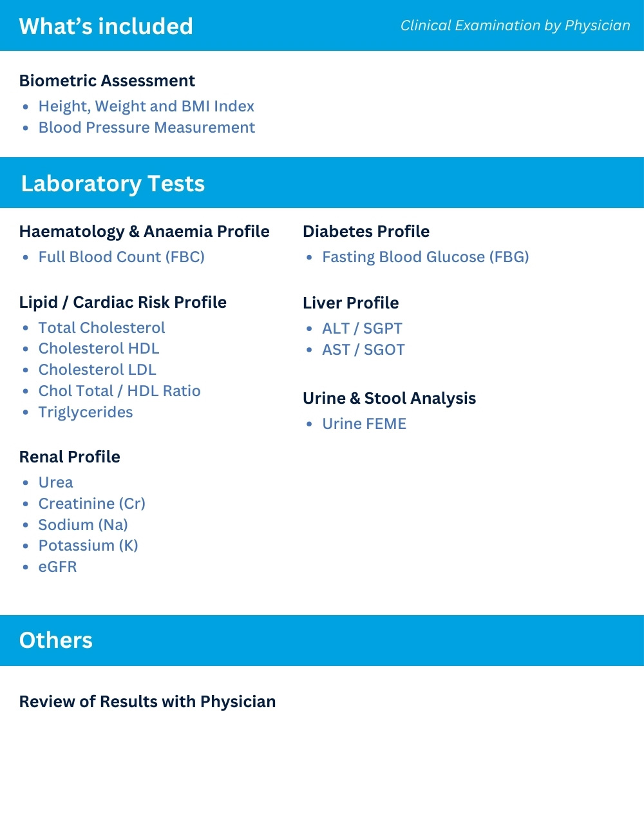The height and width of the screenshot is (836, 644).
Task: Open "Full Blood Count (FBC)" item
Action: point(122,257)
